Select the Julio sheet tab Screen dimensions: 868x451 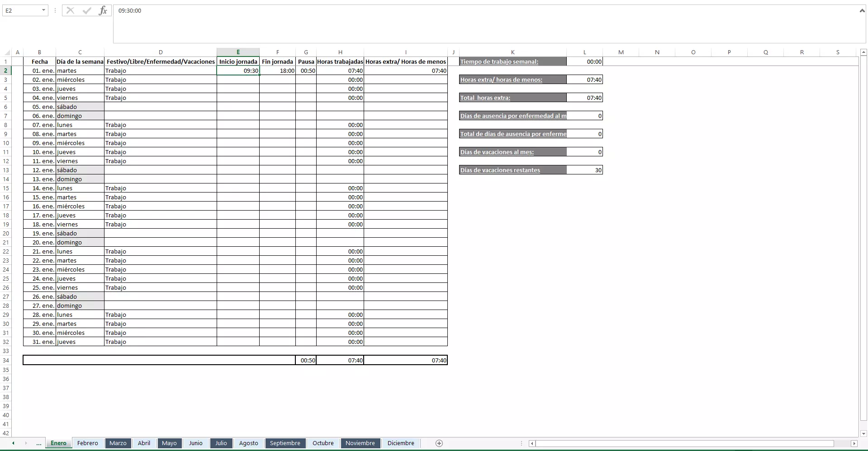pyautogui.click(x=221, y=443)
